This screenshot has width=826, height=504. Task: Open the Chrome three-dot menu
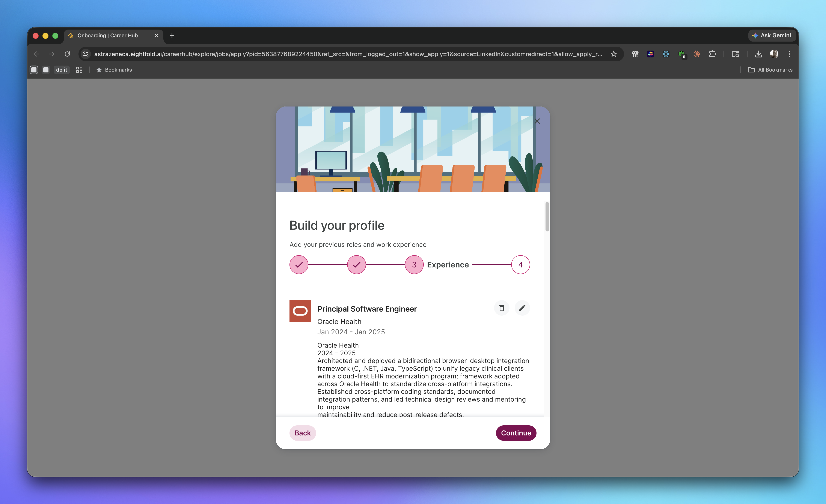pyautogui.click(x=789, y=54)
